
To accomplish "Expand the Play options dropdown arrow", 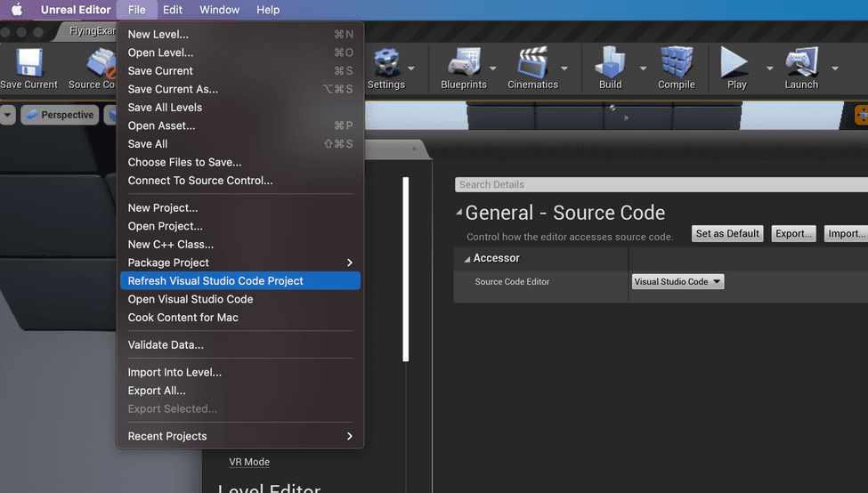I will coord(769,68).
